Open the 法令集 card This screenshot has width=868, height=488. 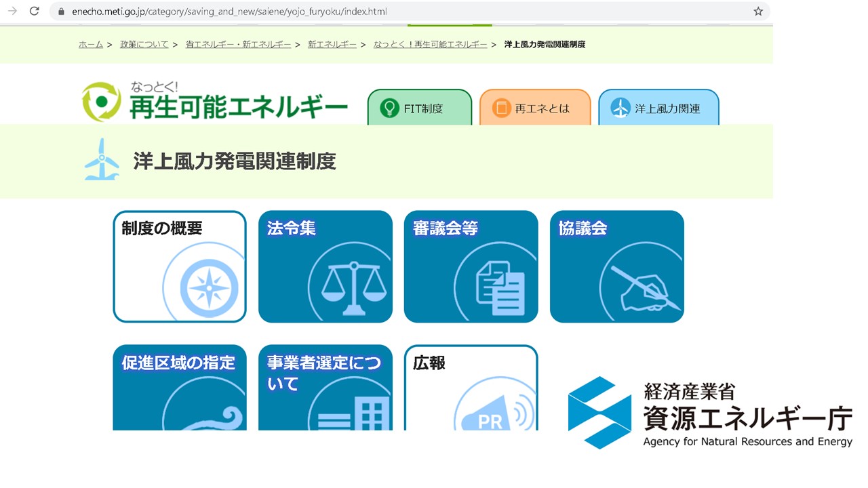click(x=325, y=266)
